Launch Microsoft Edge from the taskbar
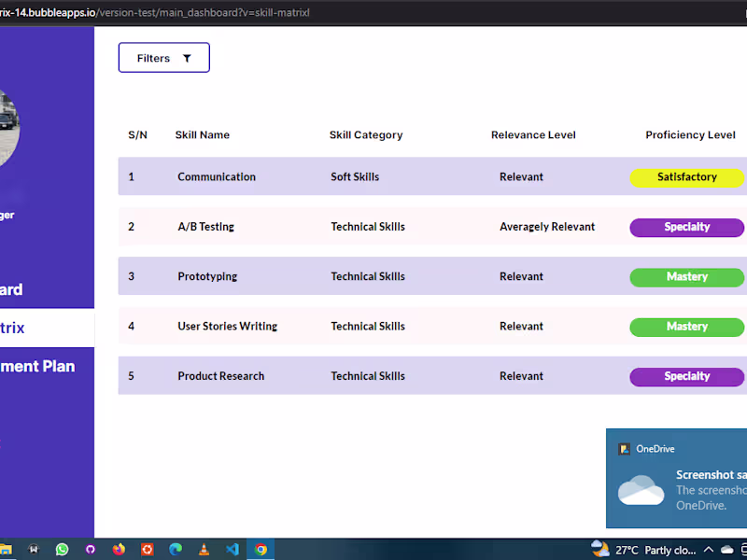 (x=176, y=550)
